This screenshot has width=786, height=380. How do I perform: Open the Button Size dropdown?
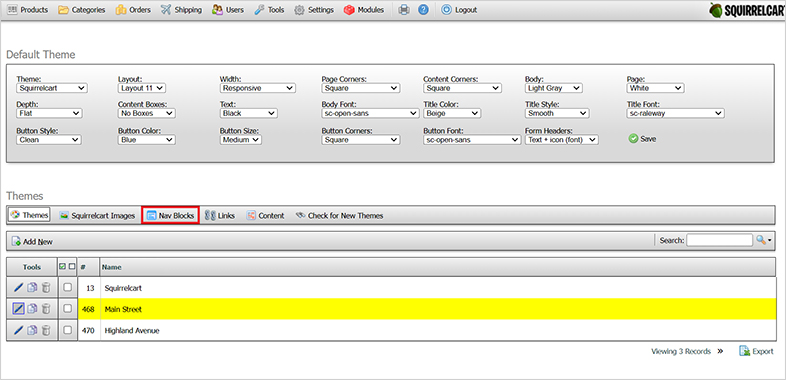tap(241, 140)
